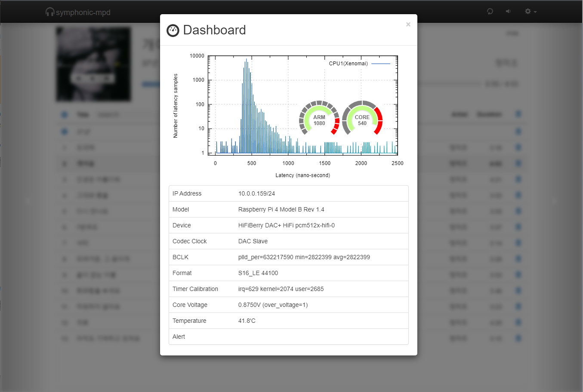Select the 41.8'C temperature value

click(247, 321)
